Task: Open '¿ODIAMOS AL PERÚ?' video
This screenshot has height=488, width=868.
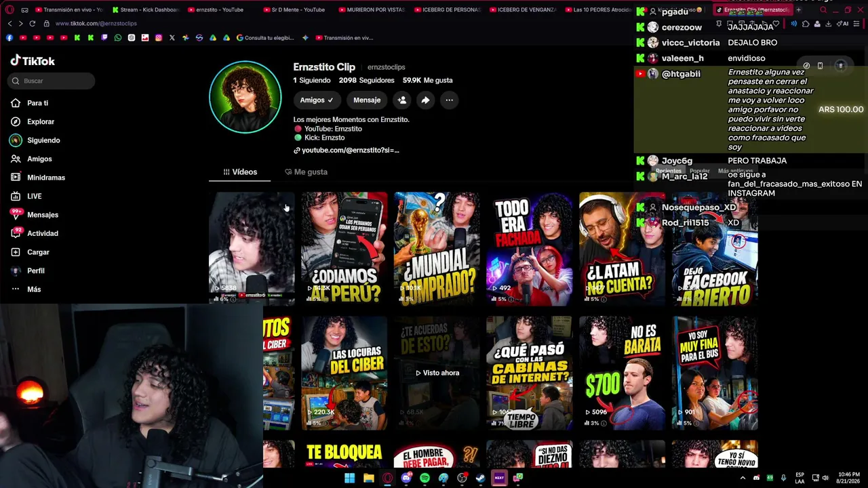Action: pyautogui.click(x=344, y=249)
